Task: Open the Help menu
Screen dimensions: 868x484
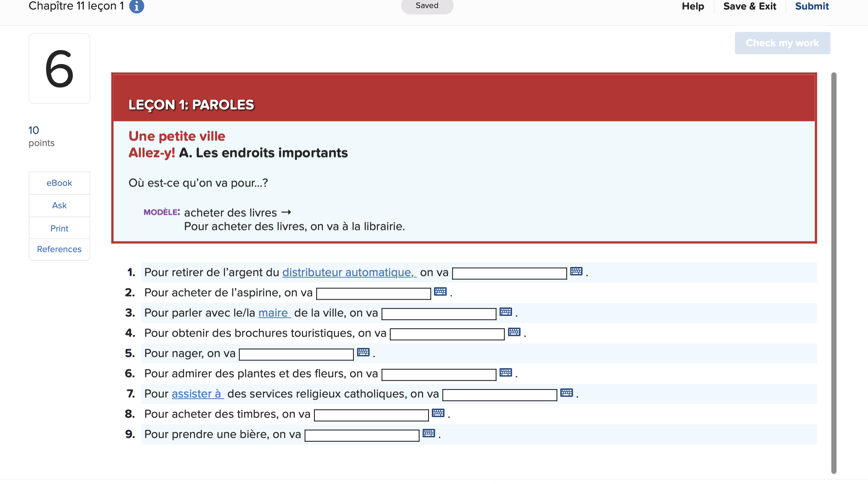Action: click(x=693, y=6)
